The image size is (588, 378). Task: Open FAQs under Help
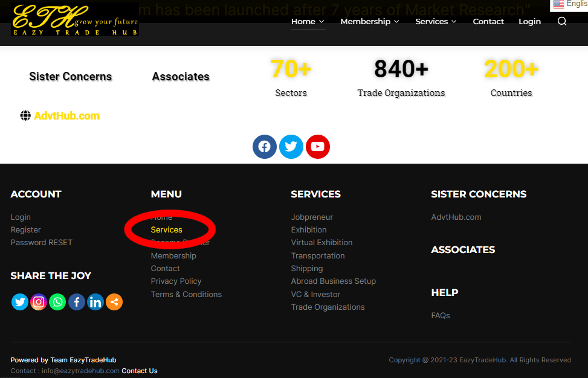(x=441, y=316)
